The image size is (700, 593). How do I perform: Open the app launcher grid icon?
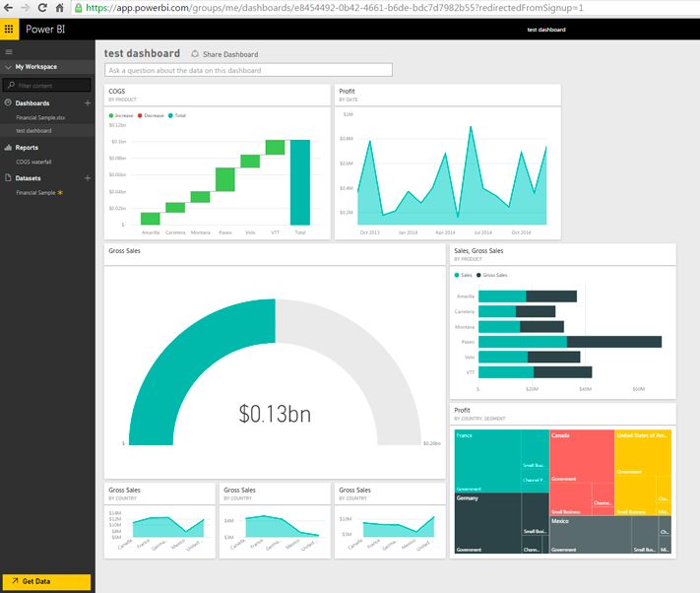[x=9, y=30]
